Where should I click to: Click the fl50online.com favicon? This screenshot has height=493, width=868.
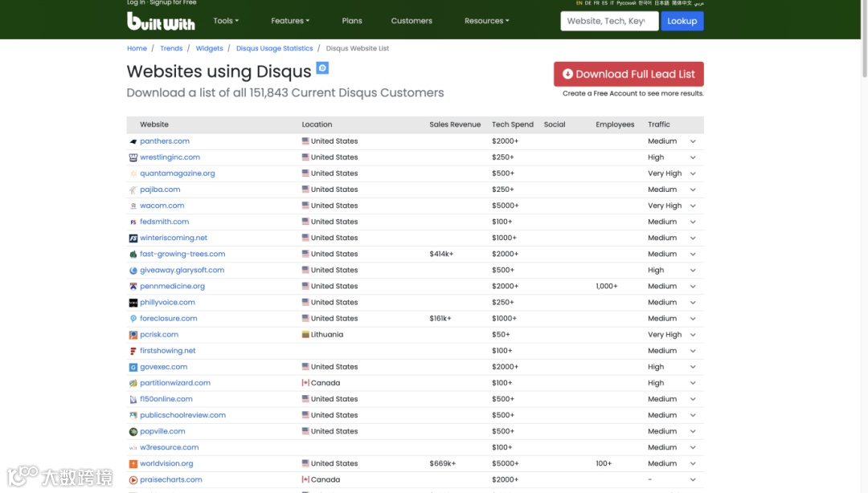(133, 400)
